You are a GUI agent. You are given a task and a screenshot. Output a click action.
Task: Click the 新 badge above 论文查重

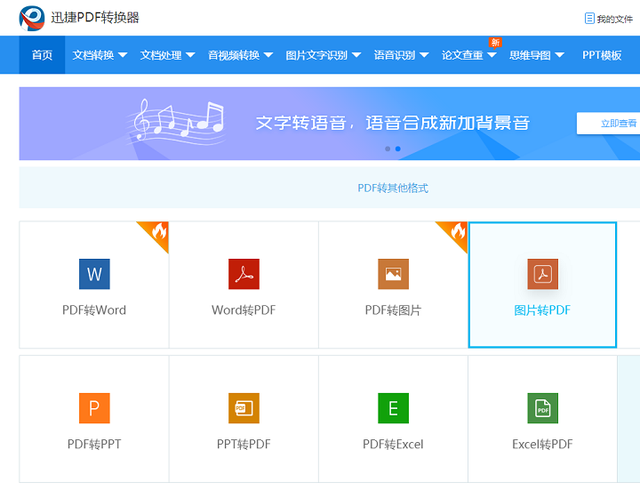[x=495, y=42]
